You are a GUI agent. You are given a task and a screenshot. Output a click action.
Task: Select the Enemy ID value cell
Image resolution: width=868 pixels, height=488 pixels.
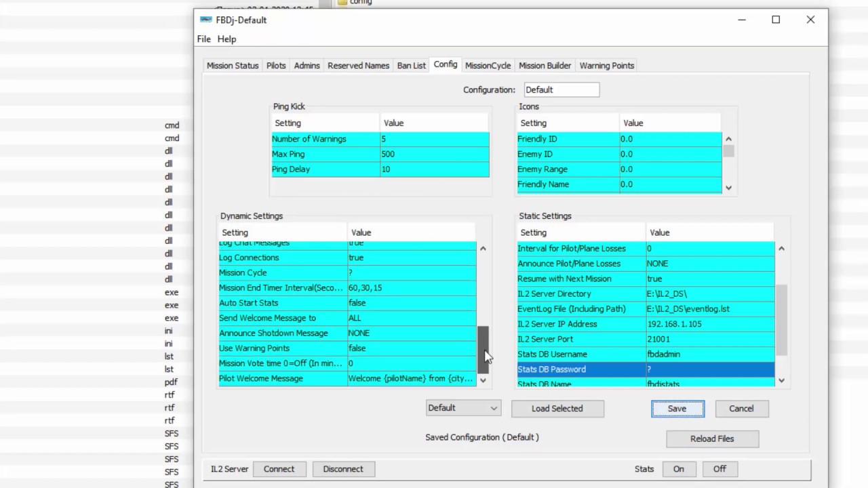coord(670,154)
